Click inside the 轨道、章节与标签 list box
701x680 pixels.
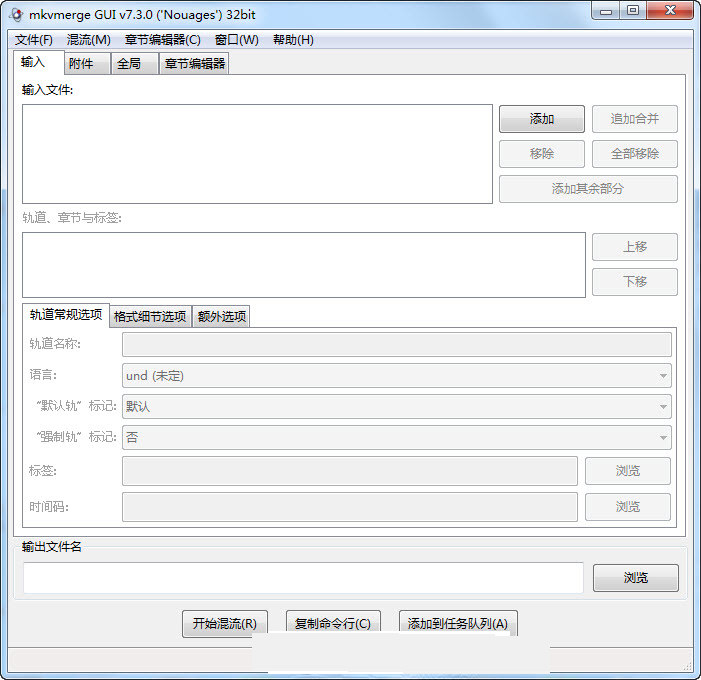304,265
